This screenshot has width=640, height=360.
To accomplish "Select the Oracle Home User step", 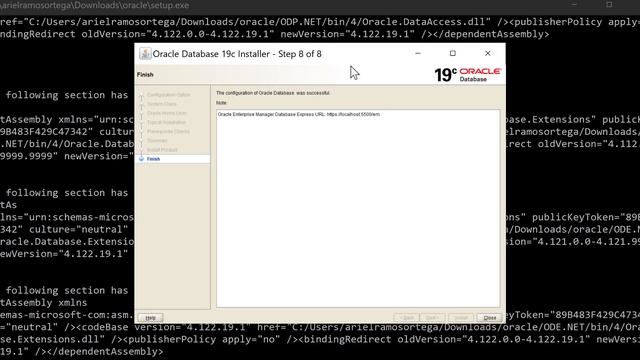I will 167,113.
